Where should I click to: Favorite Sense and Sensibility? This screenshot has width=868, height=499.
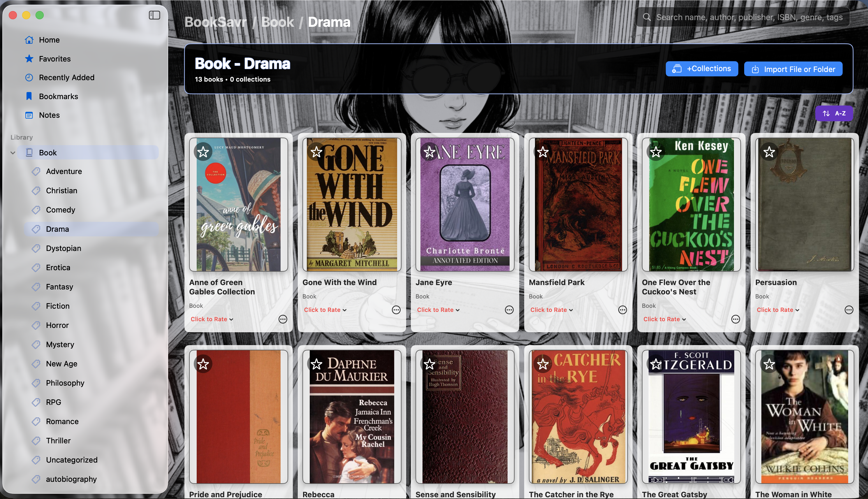pos(429,364)
